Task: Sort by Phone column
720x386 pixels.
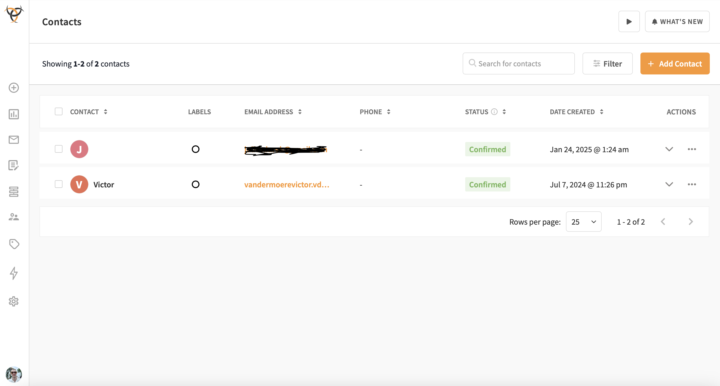Action: click(388, 112)
